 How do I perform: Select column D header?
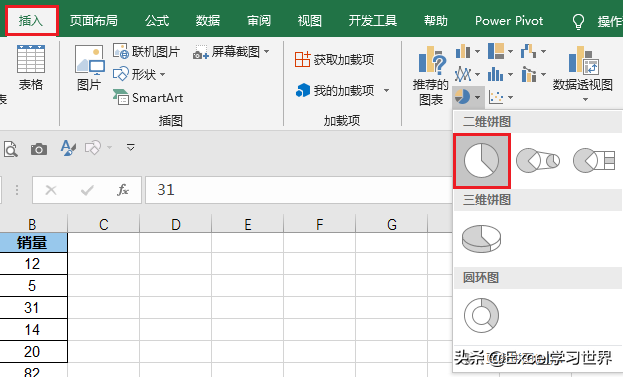point(176,224)
